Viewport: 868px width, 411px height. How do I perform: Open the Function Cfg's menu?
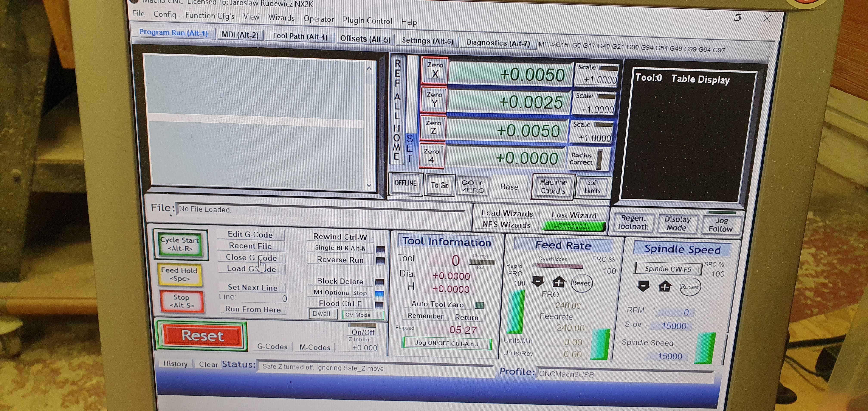pyautogui.click(x=210, y=16)
